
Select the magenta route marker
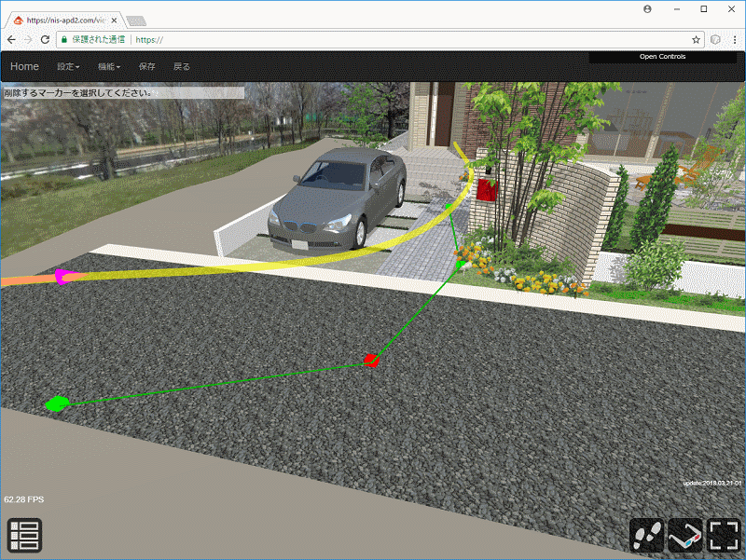pos(62,276)
